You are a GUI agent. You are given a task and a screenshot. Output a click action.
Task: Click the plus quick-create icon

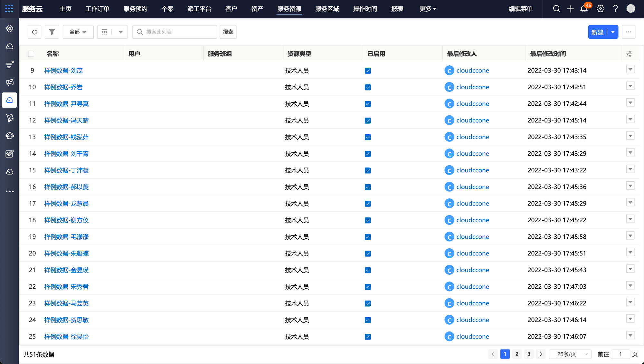click(x=570, y=9)
